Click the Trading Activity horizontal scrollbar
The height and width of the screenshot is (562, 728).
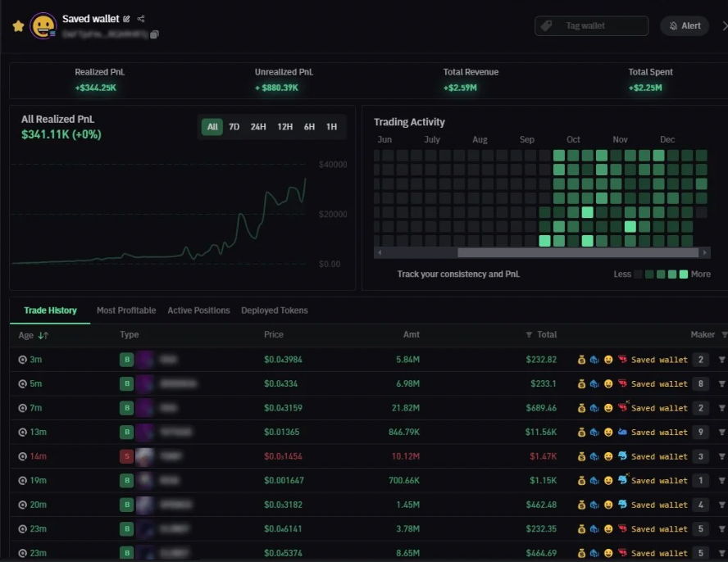tap(541, 252)
